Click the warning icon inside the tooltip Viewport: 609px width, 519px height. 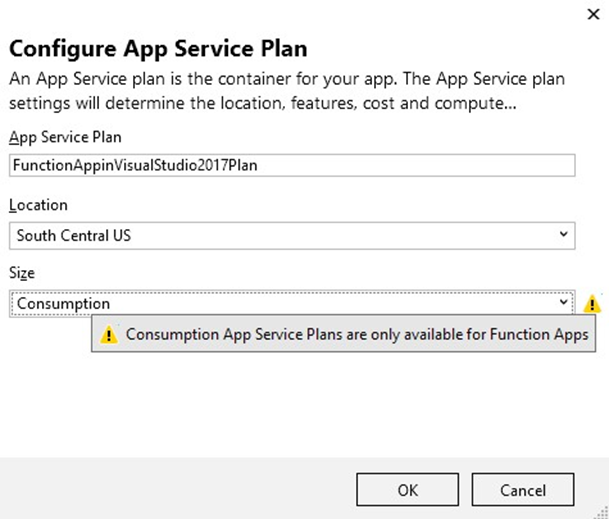108,336
